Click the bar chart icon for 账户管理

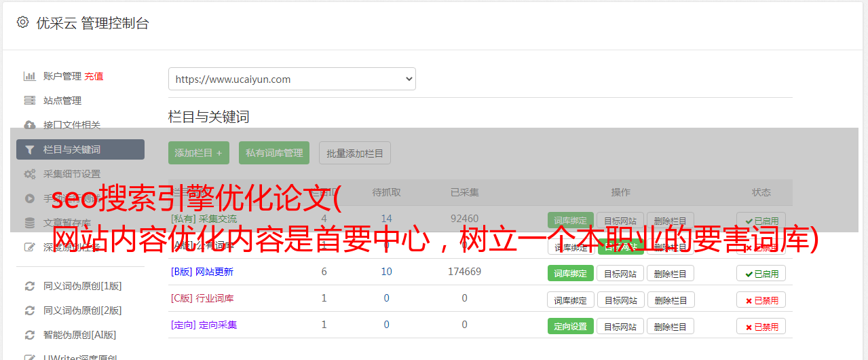[x=29, y=76]
